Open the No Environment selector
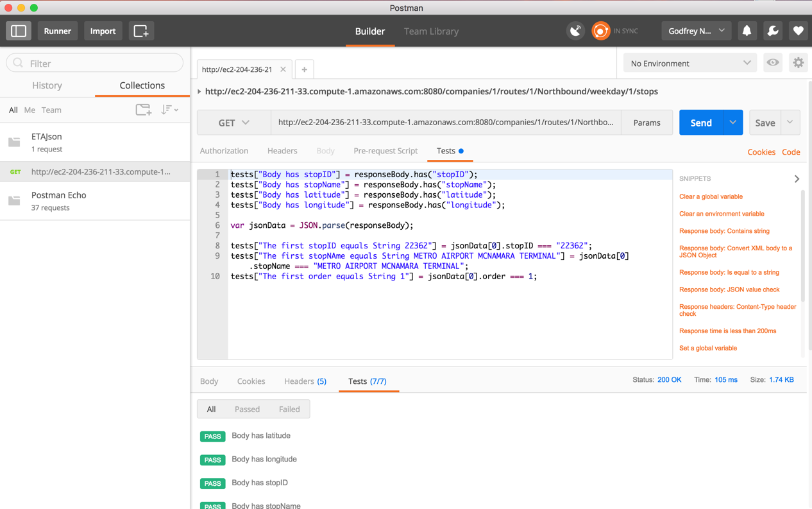The height and width of the screenshot is (509, 812). pyautogui.click(x=690, y=63)
